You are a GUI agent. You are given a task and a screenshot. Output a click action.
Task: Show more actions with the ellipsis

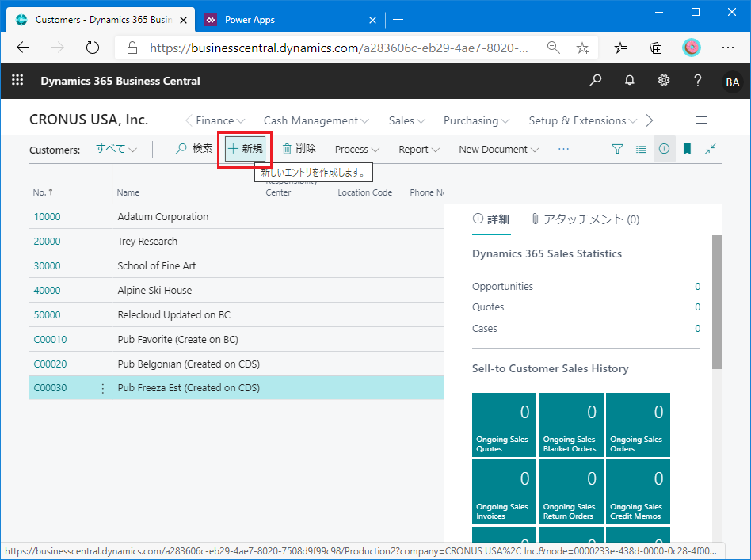564,149
